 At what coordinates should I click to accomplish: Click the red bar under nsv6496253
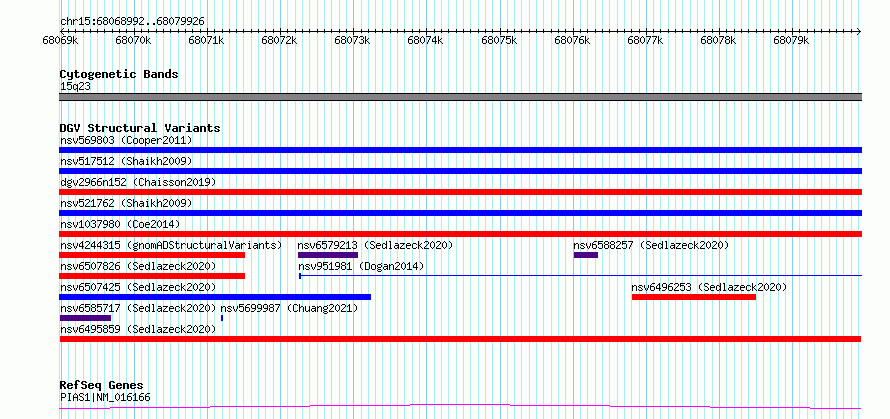[x=694, y=297]
